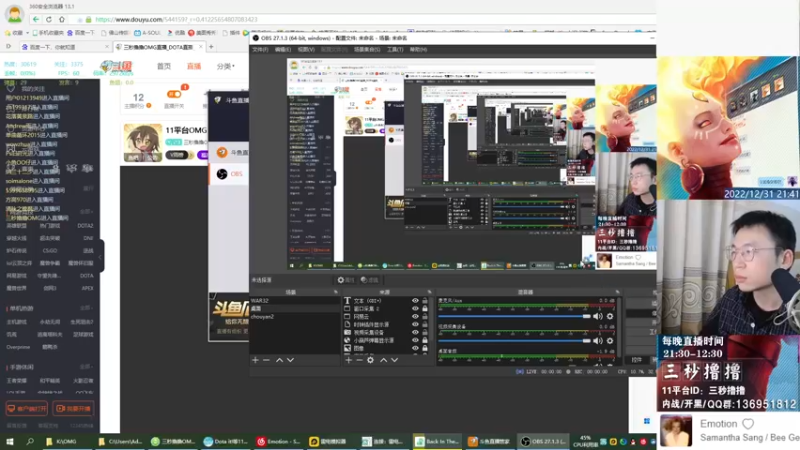Toggle lock on 网易云 source

(424, 317)
